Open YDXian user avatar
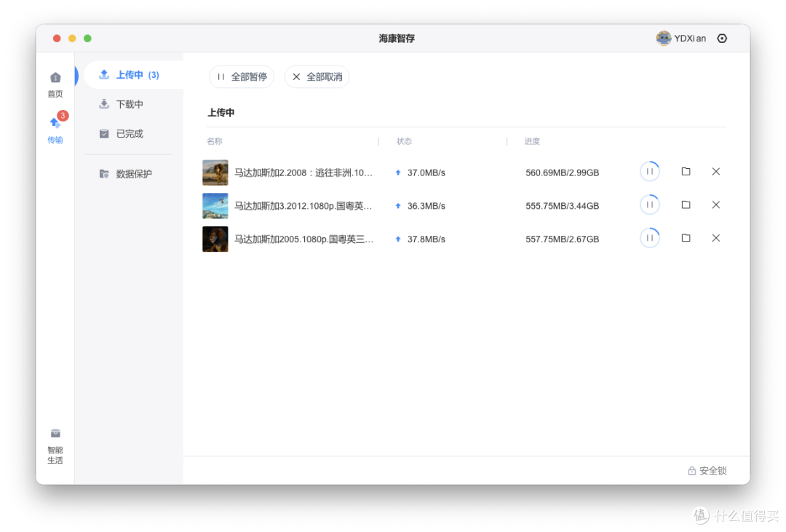Screen dimensions: 786x532 click(664, 38)
